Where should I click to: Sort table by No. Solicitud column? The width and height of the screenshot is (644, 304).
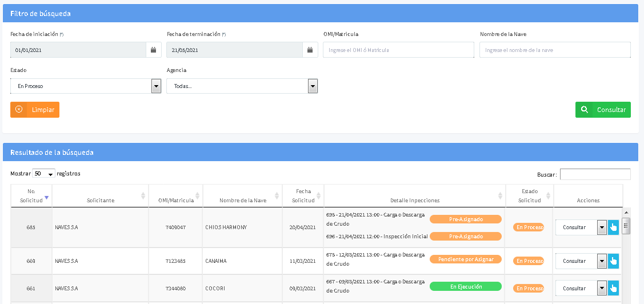coord(31,195)
